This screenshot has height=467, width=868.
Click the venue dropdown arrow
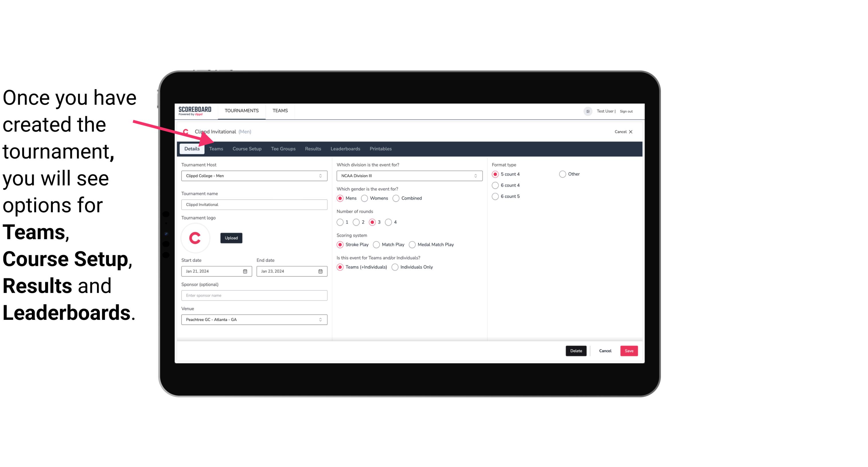321,319
